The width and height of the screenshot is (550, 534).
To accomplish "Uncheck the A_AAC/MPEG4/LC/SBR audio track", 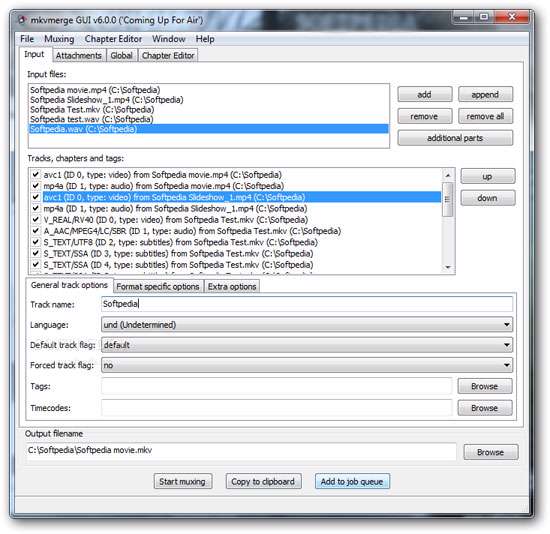I will pyautogui.click(x=35, y=231).
